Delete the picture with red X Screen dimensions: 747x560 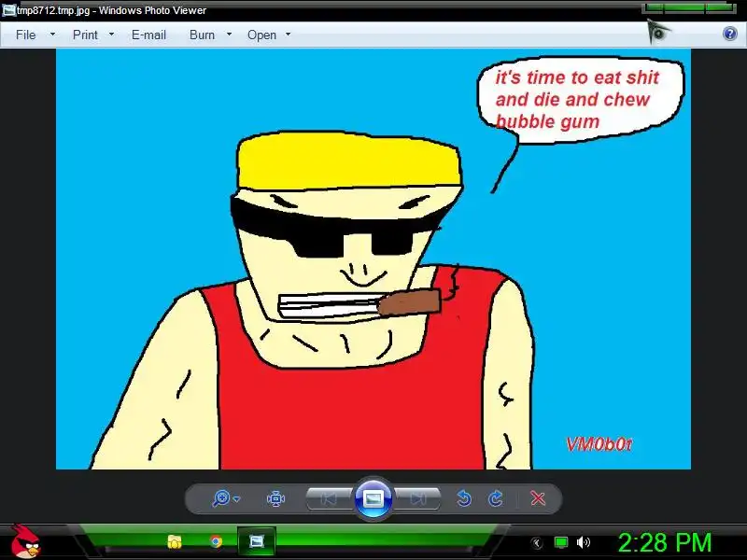[538, 498]
